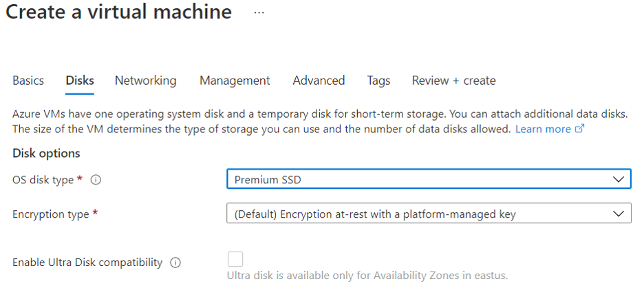Switch to the Basics tab
The height and width of the screenshot is (288, 644).
[28, 80]
